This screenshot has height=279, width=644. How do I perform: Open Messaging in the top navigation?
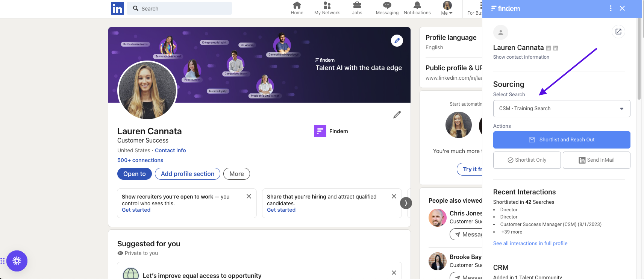pyautogui.click(x=387, y=8)
